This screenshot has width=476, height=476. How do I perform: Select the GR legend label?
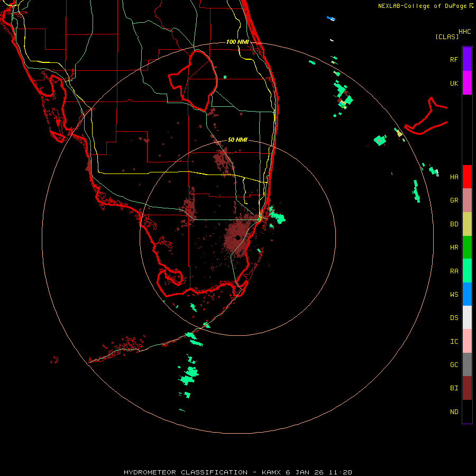pos(454,200)
